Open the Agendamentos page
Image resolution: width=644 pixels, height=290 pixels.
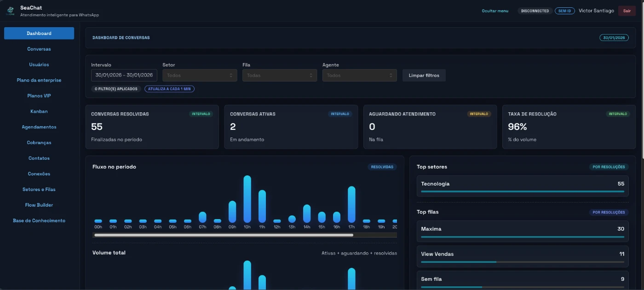point(39,127)
